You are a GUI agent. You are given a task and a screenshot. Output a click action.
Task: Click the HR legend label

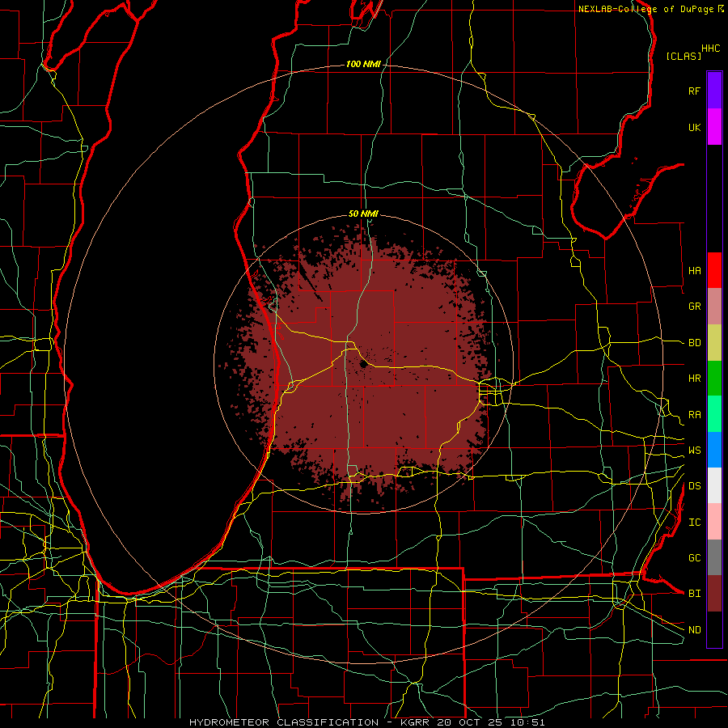(694, 379)
